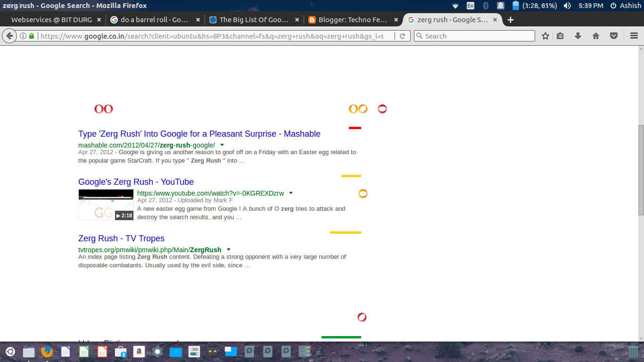Reload the page with the refresh icon
This screenshot has width=644, height=362.
click(402, 36)
